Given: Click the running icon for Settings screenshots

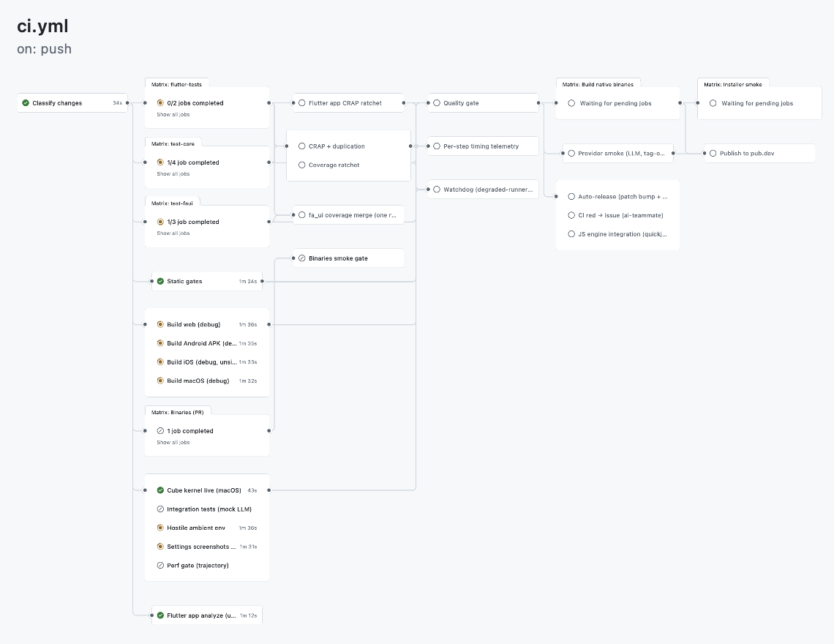Looking at the screenshot, I should [160, 547].
